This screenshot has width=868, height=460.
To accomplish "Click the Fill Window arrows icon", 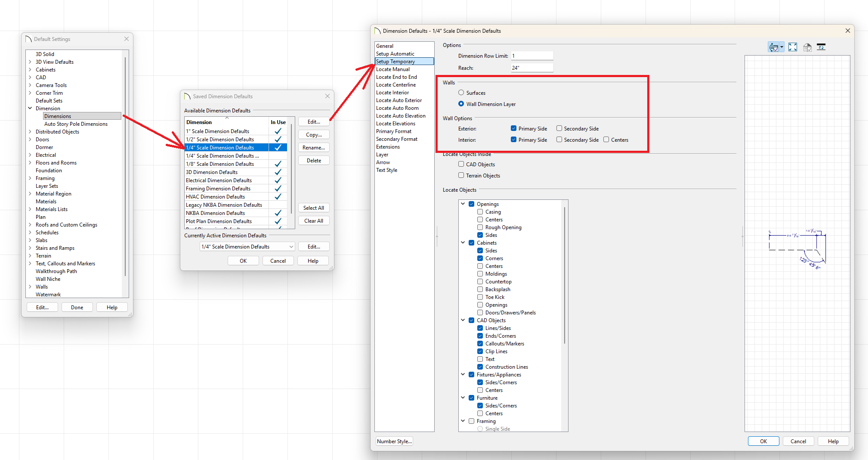I will (x=793, y=47).
